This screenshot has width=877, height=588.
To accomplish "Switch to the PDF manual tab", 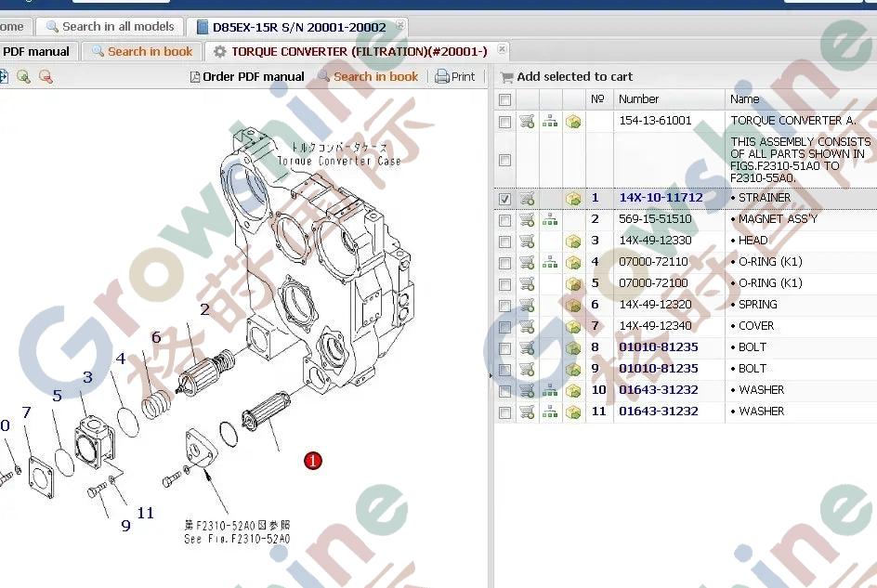I will 36,51.
